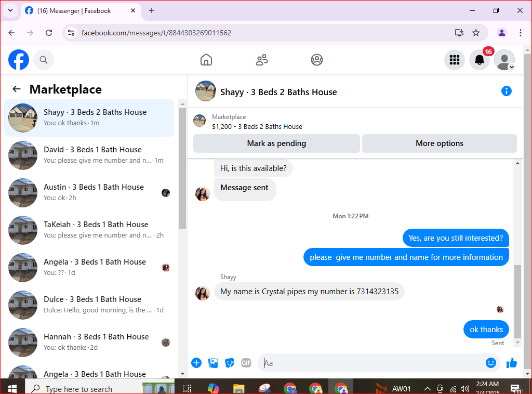
Task: Choose a sticker using the sticker icon
Action: tap(230, 363)
